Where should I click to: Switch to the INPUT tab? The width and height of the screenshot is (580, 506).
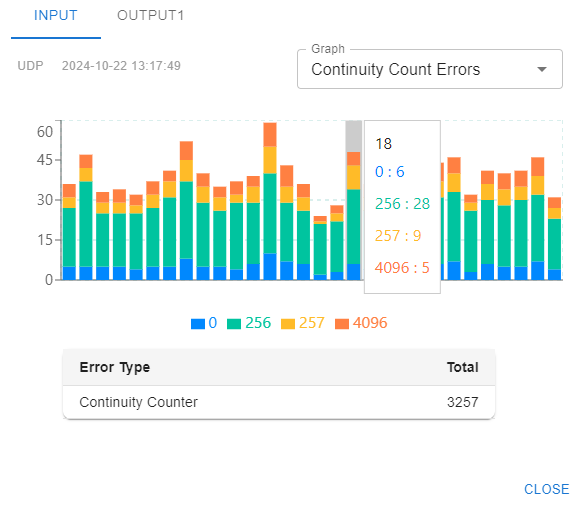tap(56, 16)
